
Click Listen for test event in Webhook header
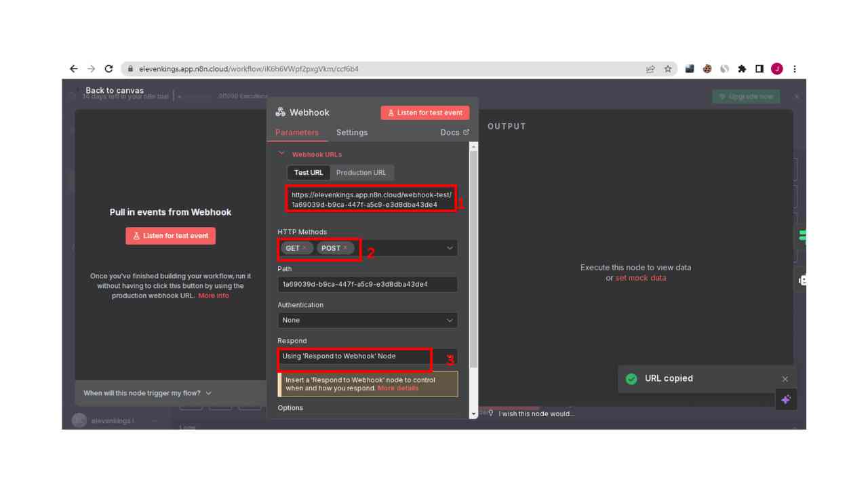click(425, 113)
